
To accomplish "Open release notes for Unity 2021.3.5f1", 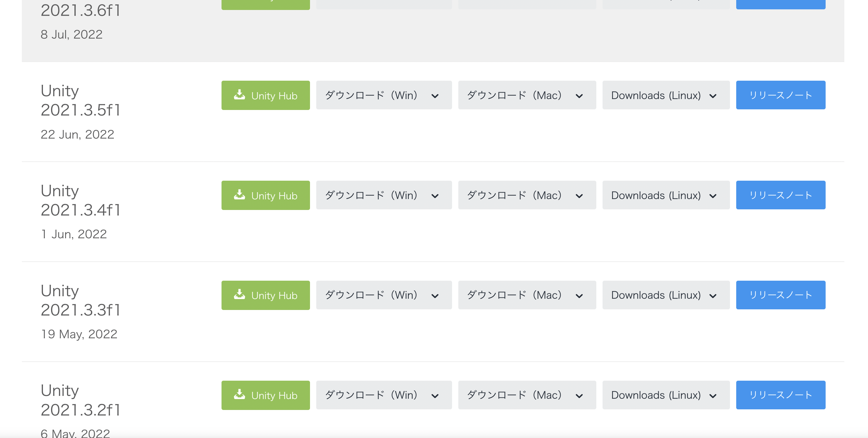I will 780,95.
